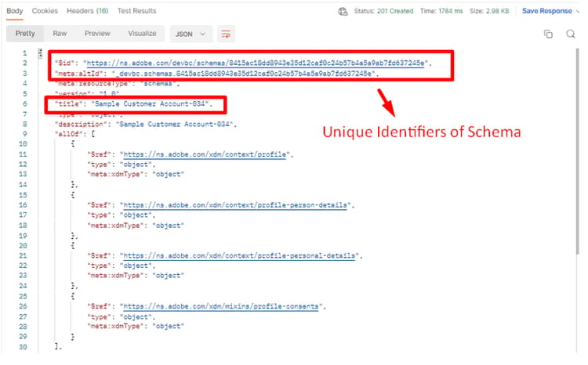Select the Raw view mode
The height and width of the screenshot is (365, 588).
[x=60, y=34]
